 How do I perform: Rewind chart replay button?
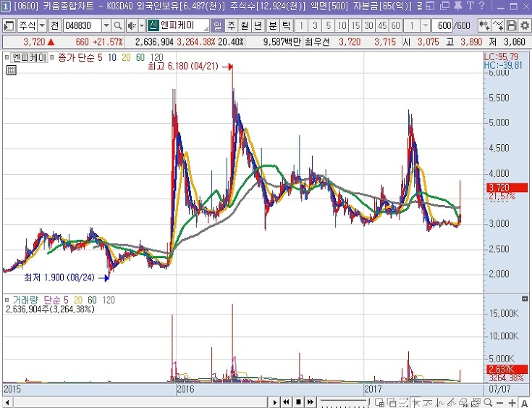(286, 402)
